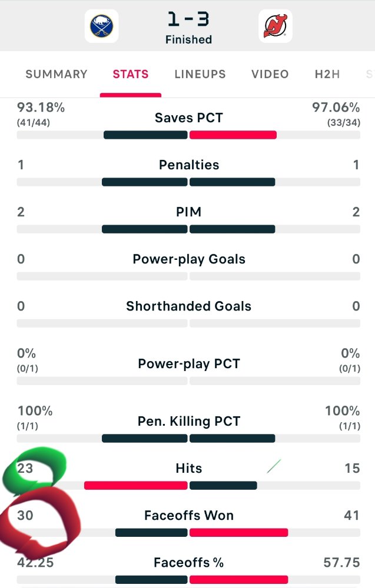375x588 pixels.
Task: Select the STATS tab
Action: coord(131,74)
